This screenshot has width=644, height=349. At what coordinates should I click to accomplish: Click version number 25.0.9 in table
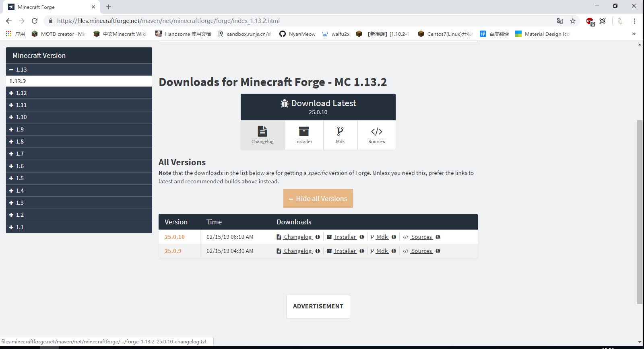[173, 251]
